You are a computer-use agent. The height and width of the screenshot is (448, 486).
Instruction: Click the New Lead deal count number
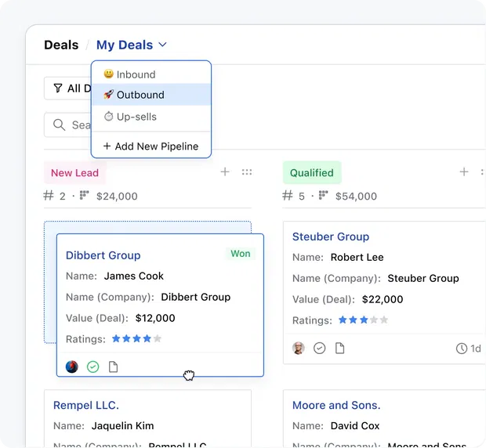click(x=62, y=197)
